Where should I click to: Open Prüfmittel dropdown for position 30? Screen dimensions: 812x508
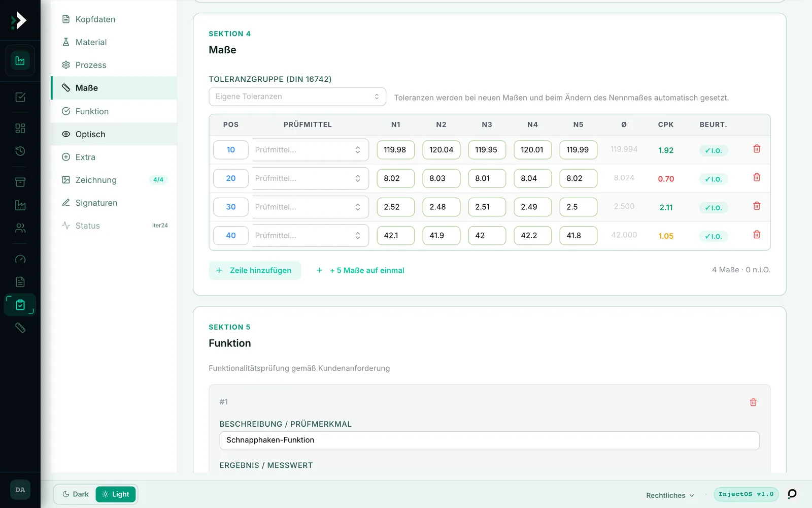click(x=310, y=207)
